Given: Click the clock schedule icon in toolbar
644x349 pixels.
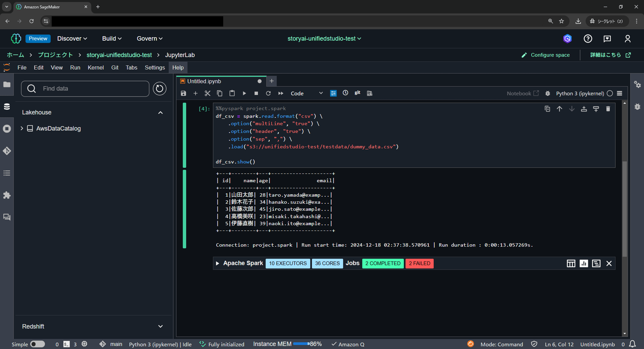Looking at the screenshot, I should (345, 93).
